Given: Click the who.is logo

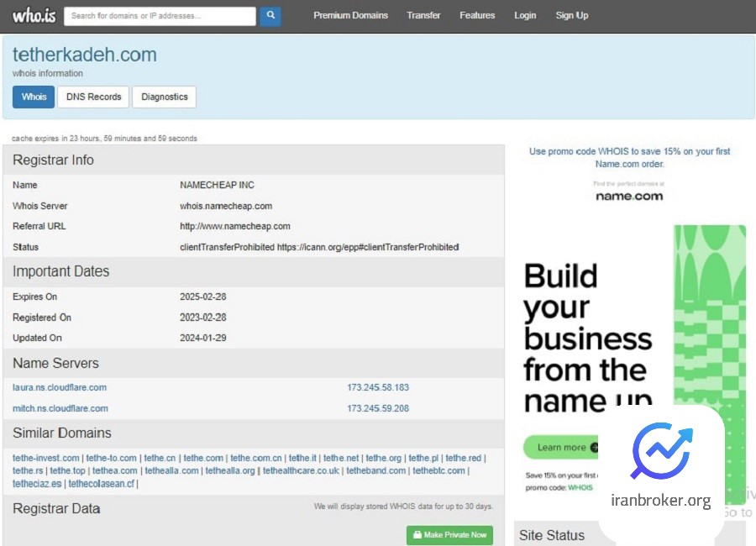Looking at the screenshot, I should (x=34, y=15).
